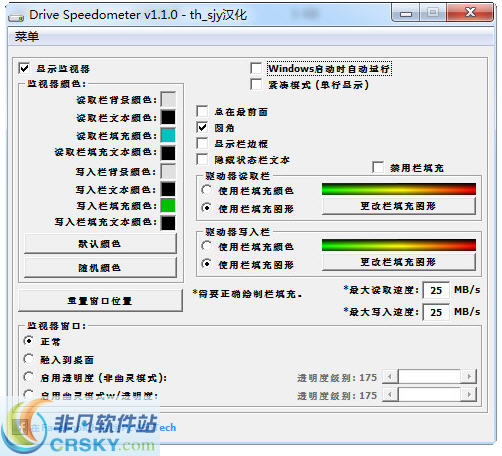The width and height of the screenshot is (502, 456).
Task: Click the upper transparency slider track
Action: (430, 377)
